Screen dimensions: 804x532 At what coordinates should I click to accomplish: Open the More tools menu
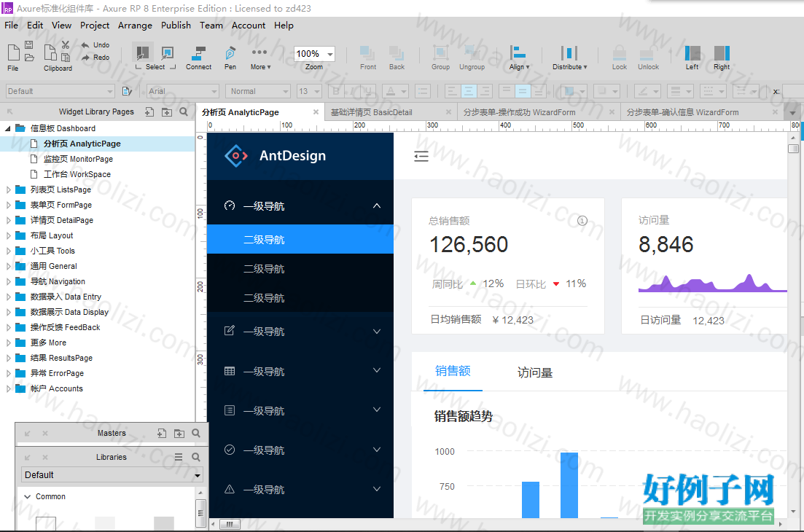pos(260,56)
